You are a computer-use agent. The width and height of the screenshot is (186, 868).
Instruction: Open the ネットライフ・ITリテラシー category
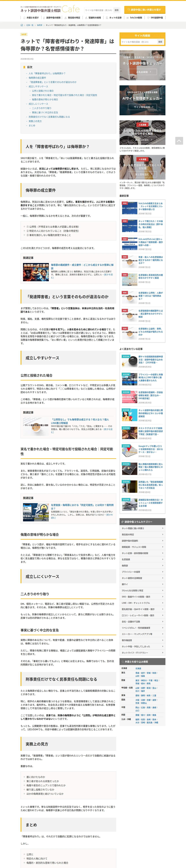pyautogui.click(x=142, y=653)
